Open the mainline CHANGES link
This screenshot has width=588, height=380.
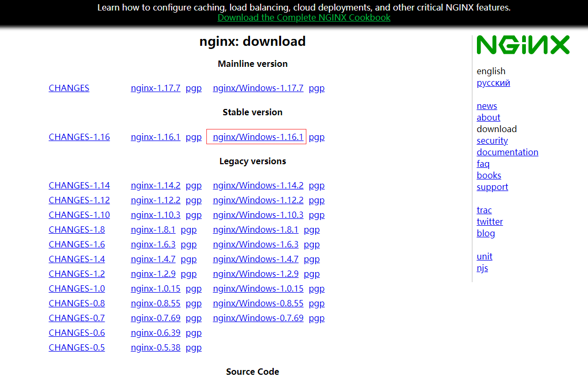tap(69, 88)
